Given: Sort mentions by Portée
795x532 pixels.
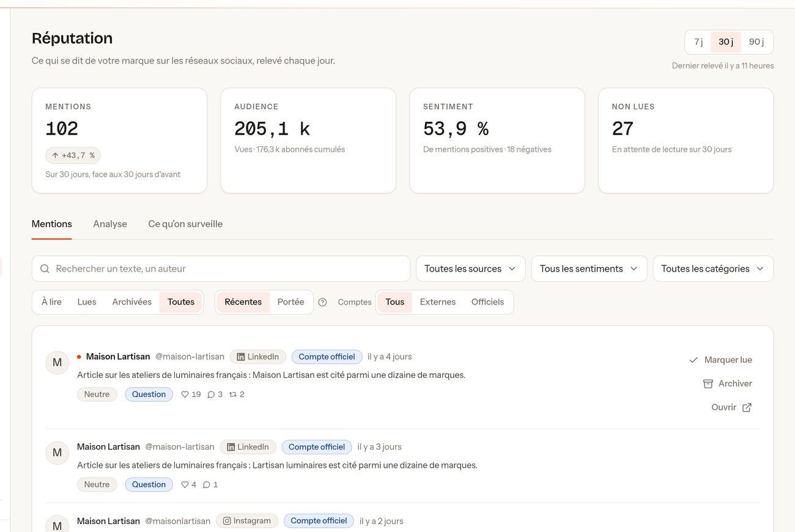Looking at the screenshot, I should pyautogui.click(x=291, y=302).
